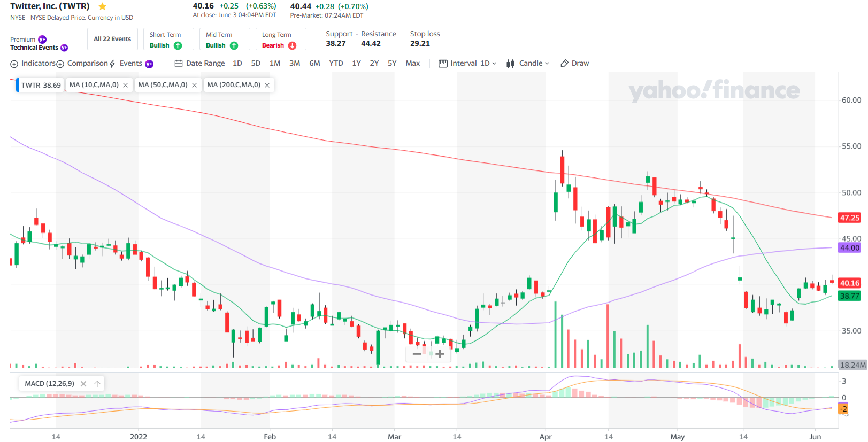Image resolution: width=868 pixels, height=442 pixels.
Task: Open the Mid Term Bullish card
Action: (225, 39)
